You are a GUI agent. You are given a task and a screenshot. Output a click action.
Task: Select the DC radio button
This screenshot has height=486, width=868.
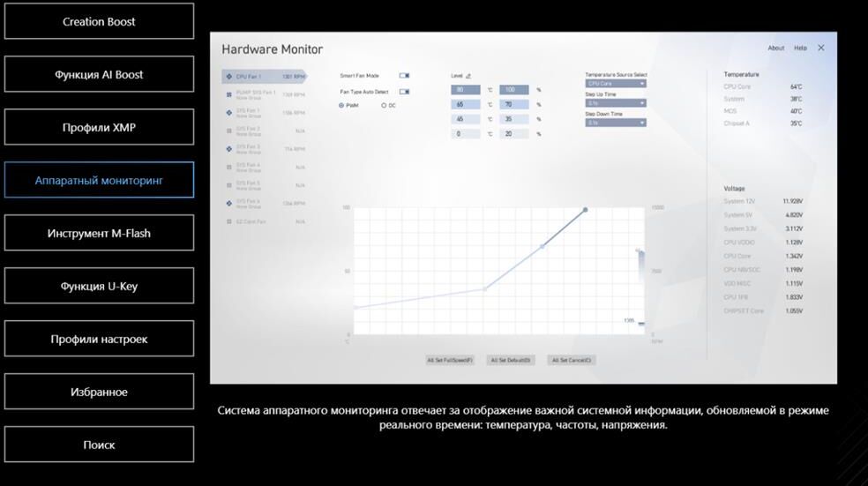[384, 105]
